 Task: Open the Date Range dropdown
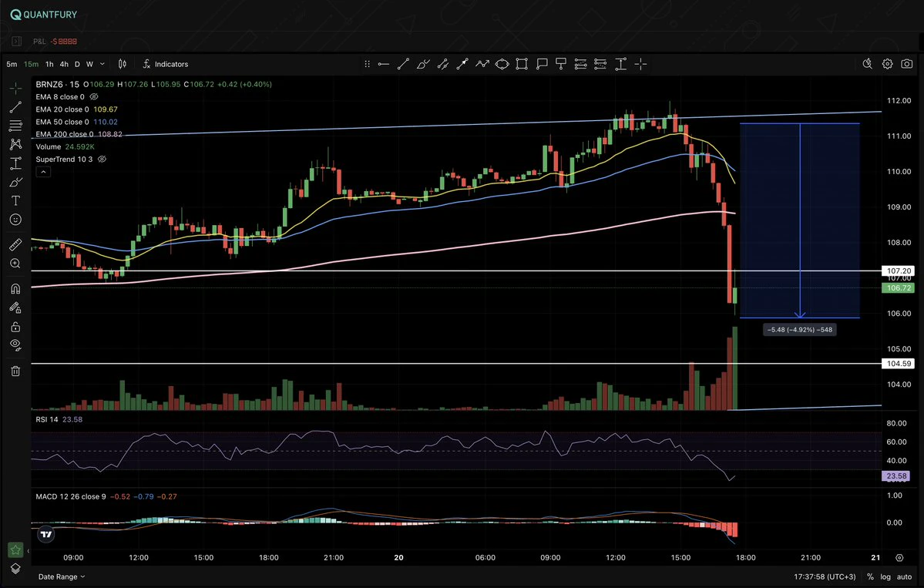coord(62,576)
